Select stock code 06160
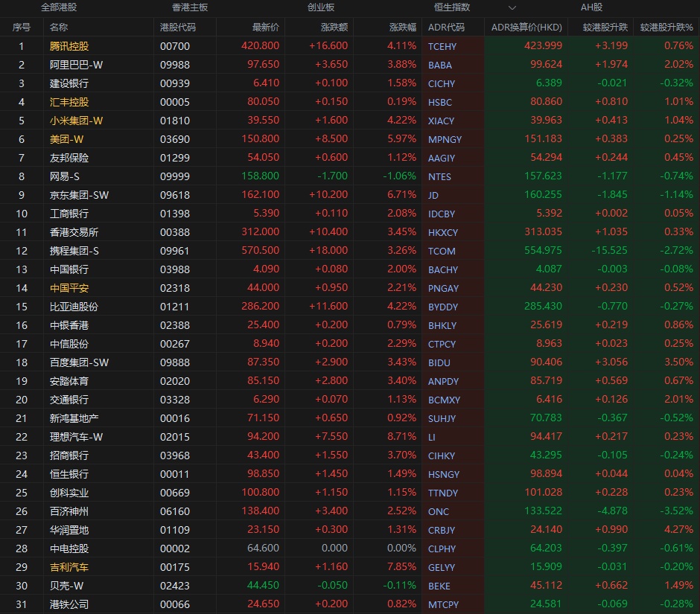 point(175,511)
